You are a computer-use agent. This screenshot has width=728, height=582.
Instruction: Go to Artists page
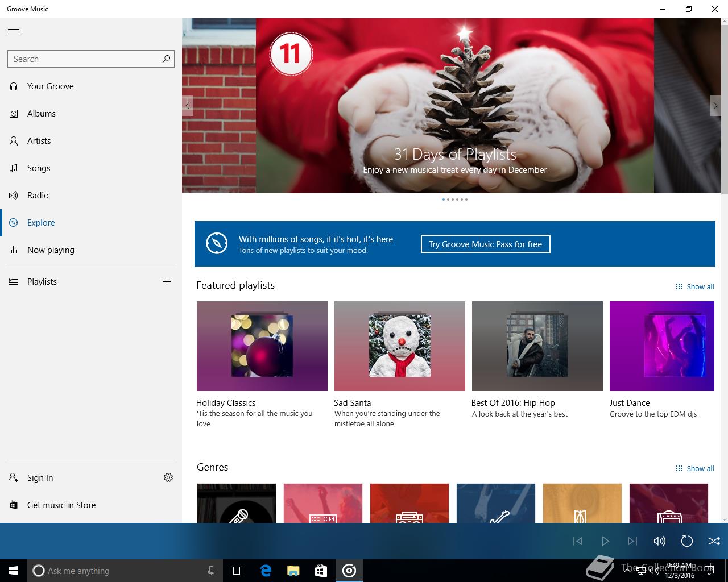coord(91,141)
